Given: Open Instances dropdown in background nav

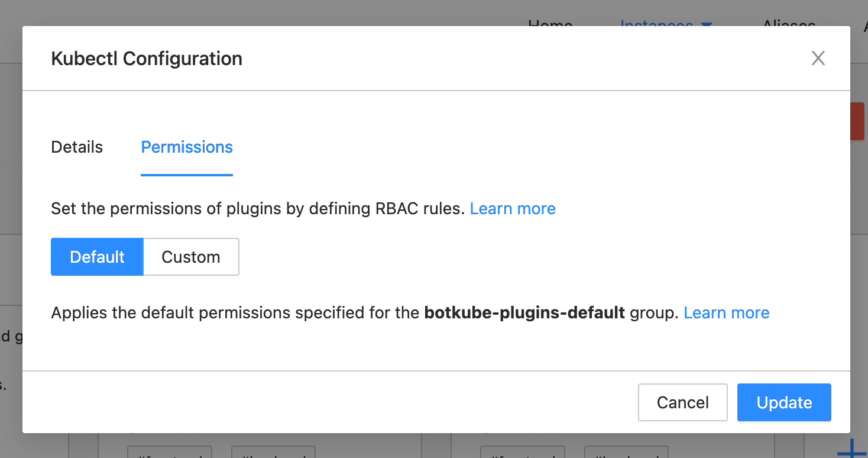Looking at the screenshot, I should [x=666, y=24].
